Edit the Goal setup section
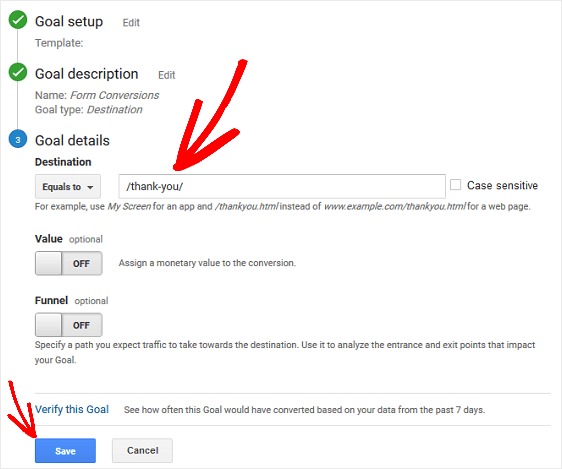562x469 pixels. pyautogui.click(x=131, y=23)
